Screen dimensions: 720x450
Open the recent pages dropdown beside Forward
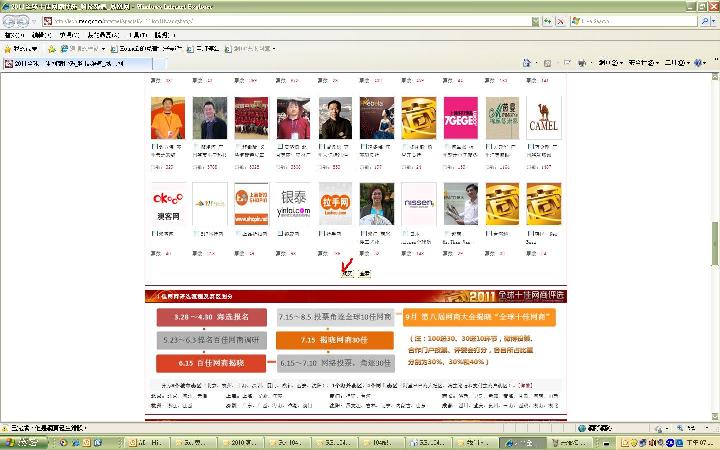point(34,22)
